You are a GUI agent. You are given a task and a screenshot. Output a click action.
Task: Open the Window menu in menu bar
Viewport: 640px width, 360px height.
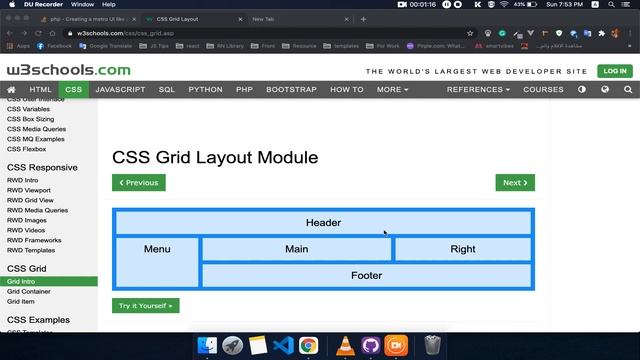point(82,4)
